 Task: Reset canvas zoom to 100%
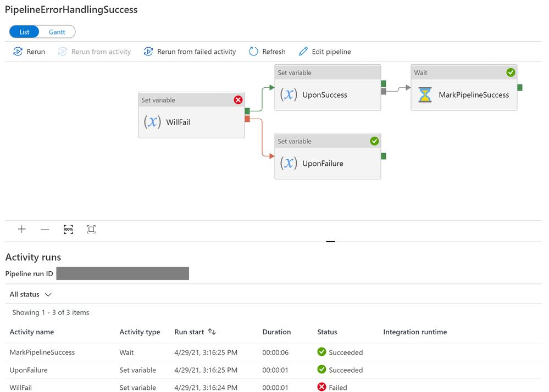pyautogui.click(x=68, y=229)
